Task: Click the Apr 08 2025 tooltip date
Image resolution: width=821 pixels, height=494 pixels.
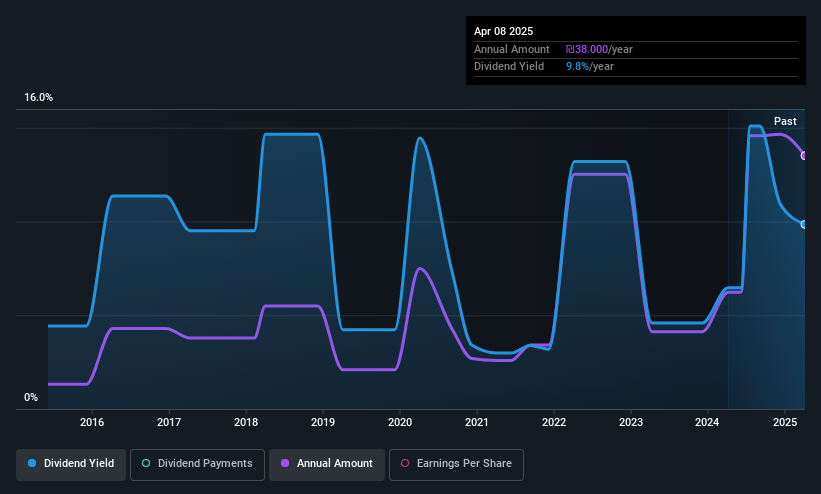Action: click(x=503, y=31)
